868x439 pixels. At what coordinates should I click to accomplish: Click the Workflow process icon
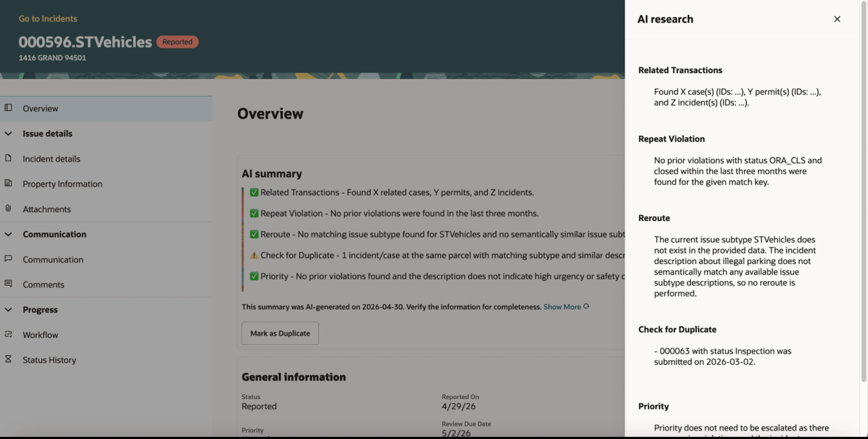point(8,334)
